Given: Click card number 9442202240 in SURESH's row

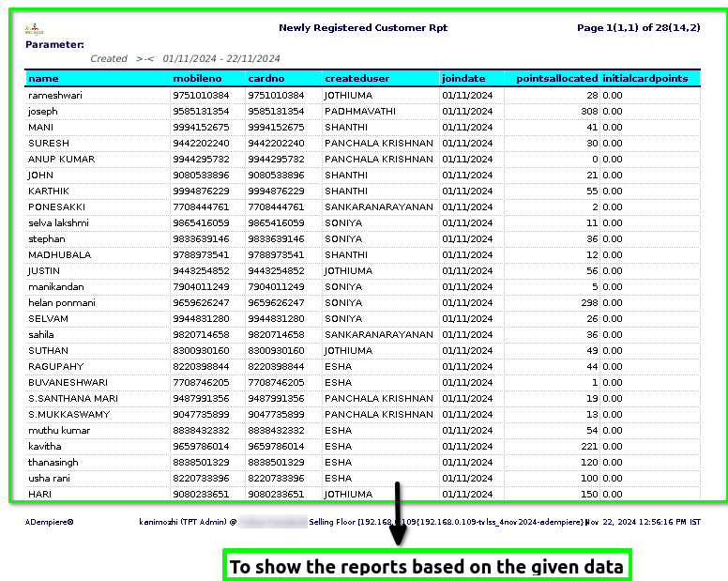Looking at the screenshot, I should (x=276, y=143).
